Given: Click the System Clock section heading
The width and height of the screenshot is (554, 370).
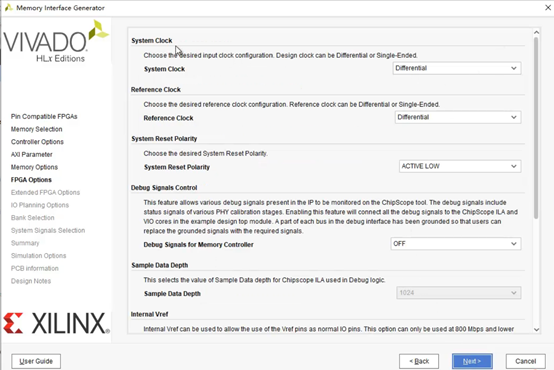Looking at the screenshot, I should point(152,41).
